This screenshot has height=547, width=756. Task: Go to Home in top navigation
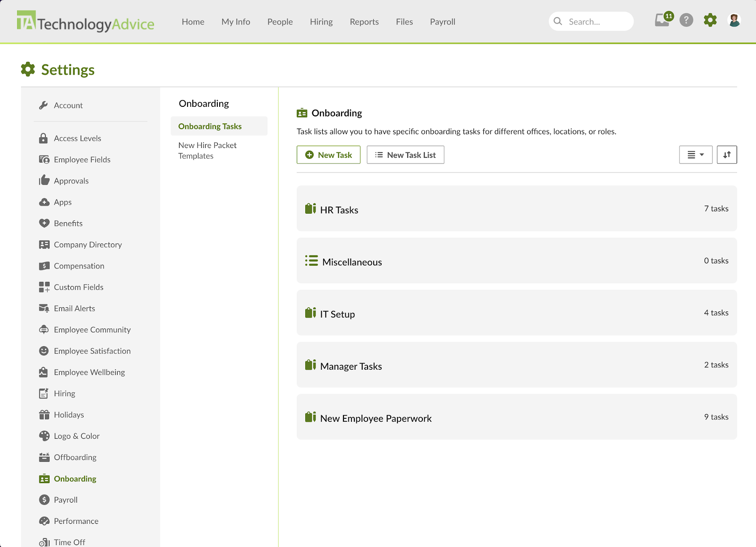tap(193, 22)
